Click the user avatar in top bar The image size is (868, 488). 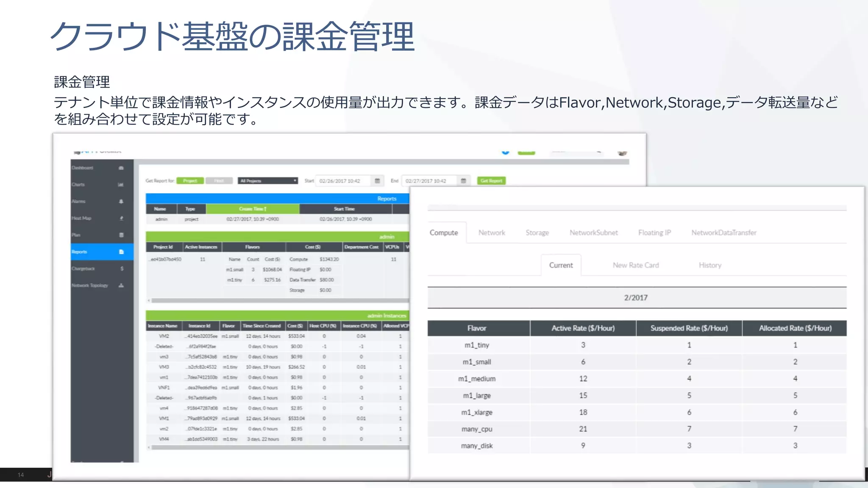tap(622, 153)
